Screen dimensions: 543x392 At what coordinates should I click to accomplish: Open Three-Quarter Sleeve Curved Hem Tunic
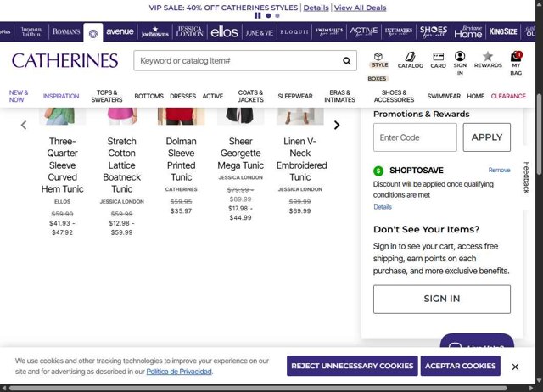coord(62,165)
